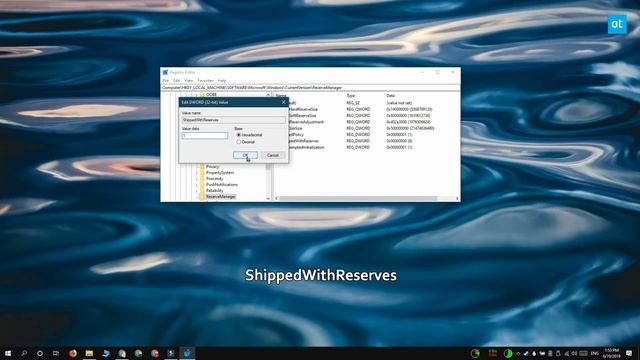Screen dimensions: 640x360
Task: Click the tree pane scroll-up arrow
Action: click(268, 95)
